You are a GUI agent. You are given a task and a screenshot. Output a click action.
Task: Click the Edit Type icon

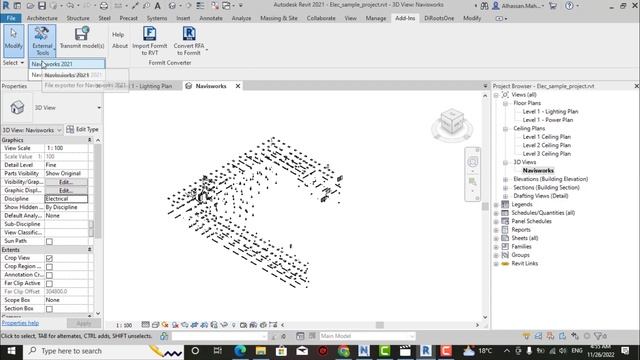(x=70, y=129)
